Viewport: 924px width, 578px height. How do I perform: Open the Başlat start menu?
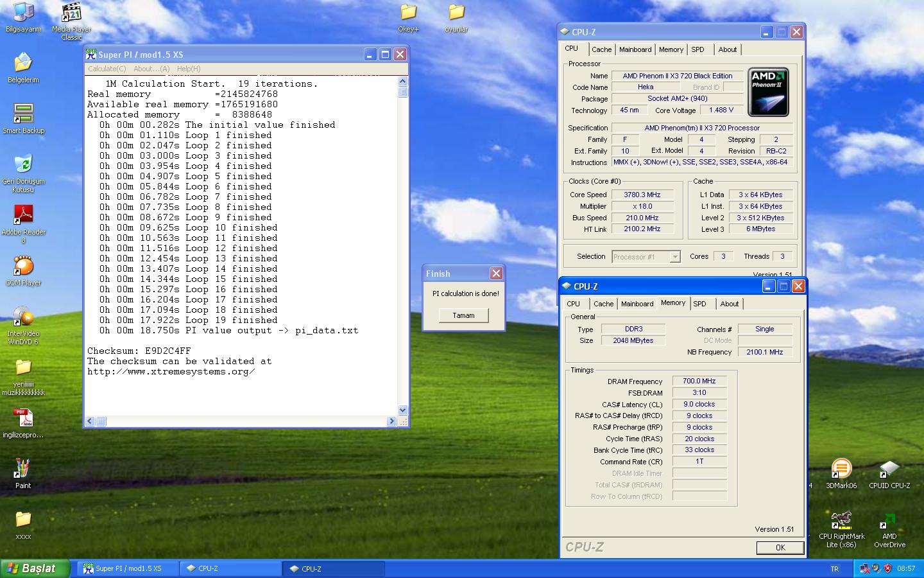click(35, 568)
